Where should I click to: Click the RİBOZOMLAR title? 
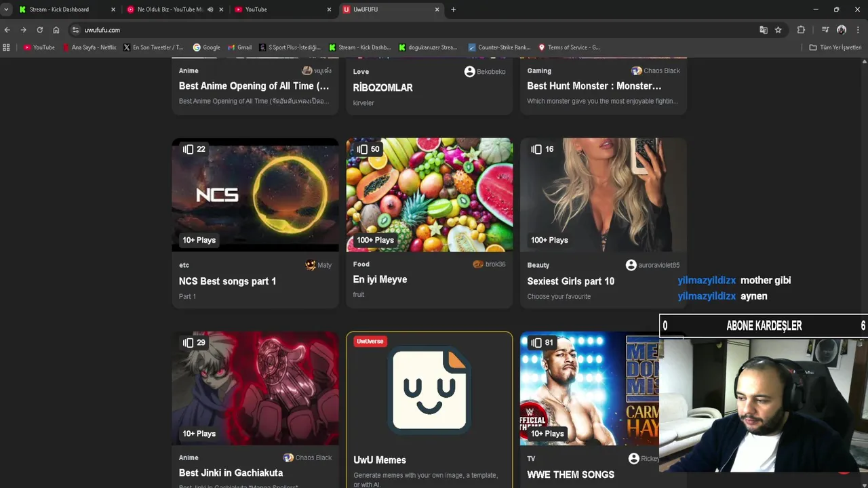click(x=382, y=87)
